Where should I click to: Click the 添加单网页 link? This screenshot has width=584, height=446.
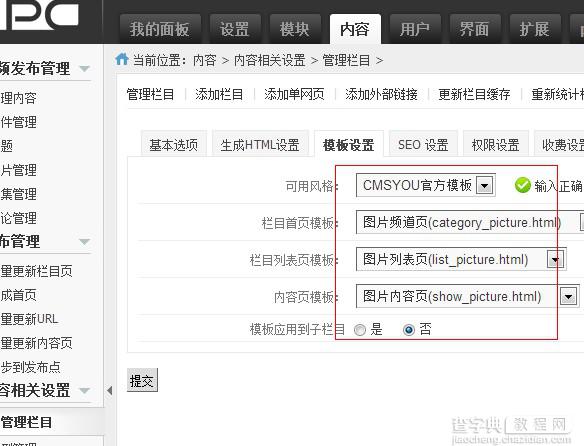pos(294,95)
